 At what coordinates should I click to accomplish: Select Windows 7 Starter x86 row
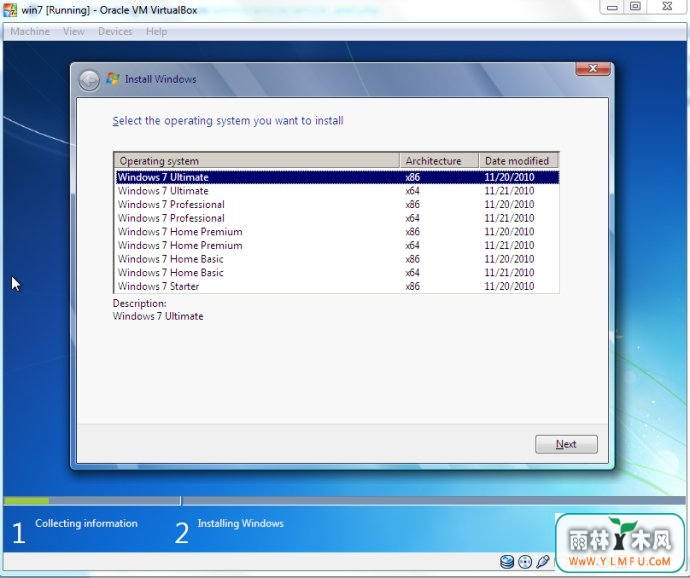[x=338, y=286]
